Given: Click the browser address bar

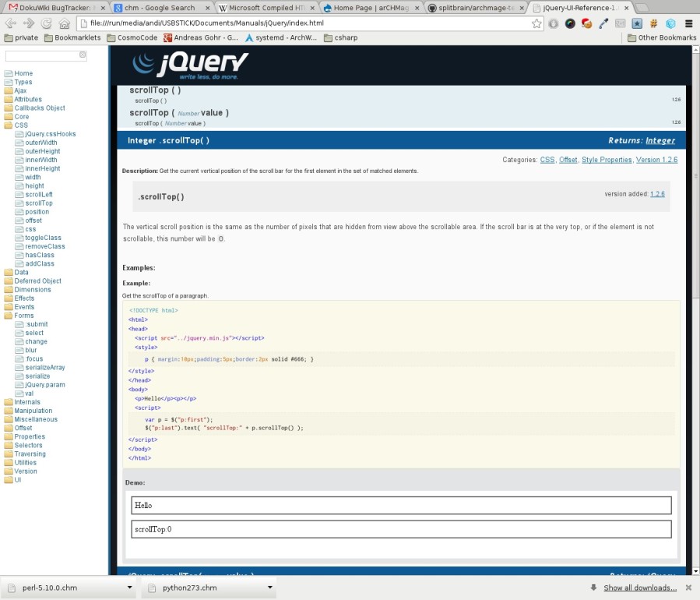Looking at the screenshot, I should click(x=308, y=23).
